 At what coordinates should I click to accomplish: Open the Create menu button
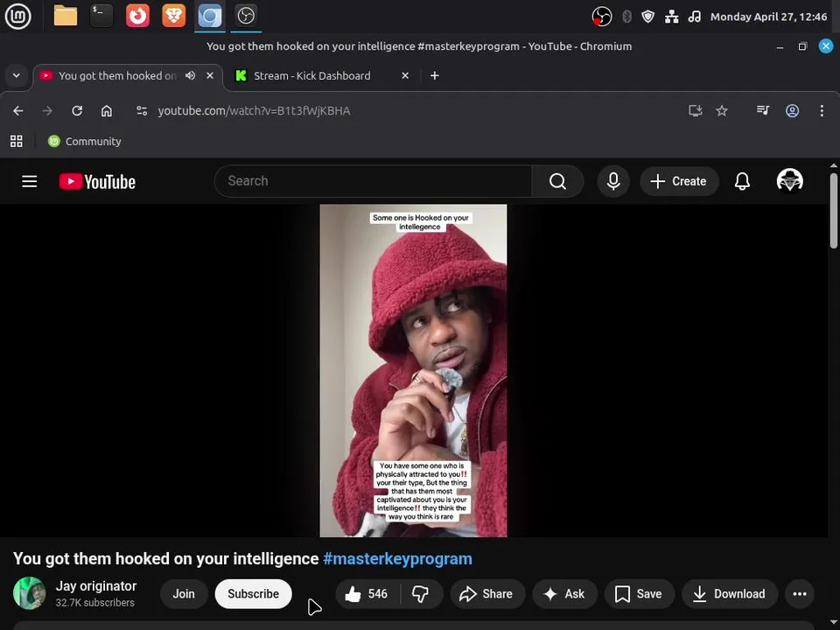[x=679, y=181]
